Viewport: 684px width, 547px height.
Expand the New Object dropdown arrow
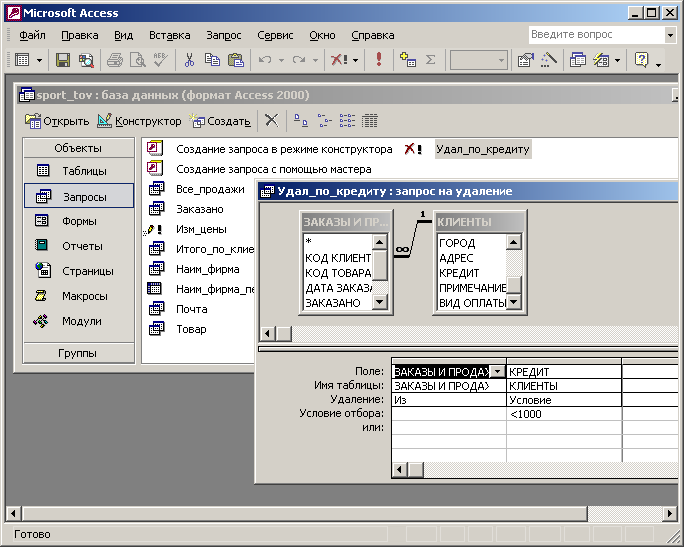click(x=617, y=60)
